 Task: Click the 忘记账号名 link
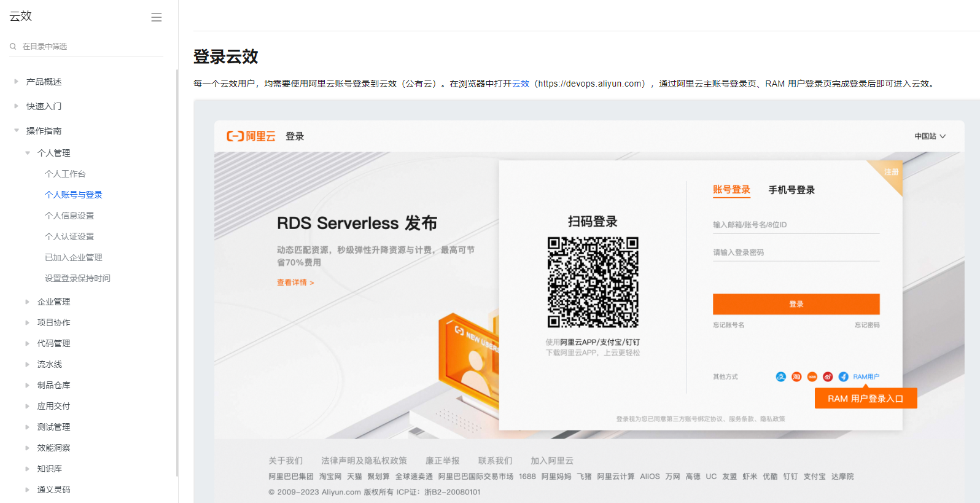728,325
